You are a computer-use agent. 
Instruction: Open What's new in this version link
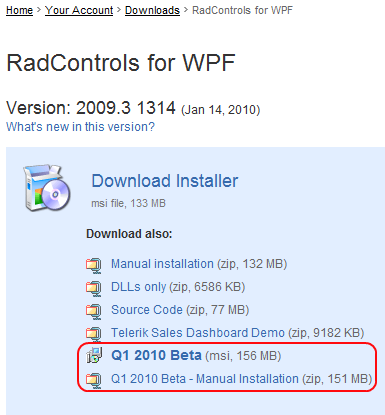[80, 127]
